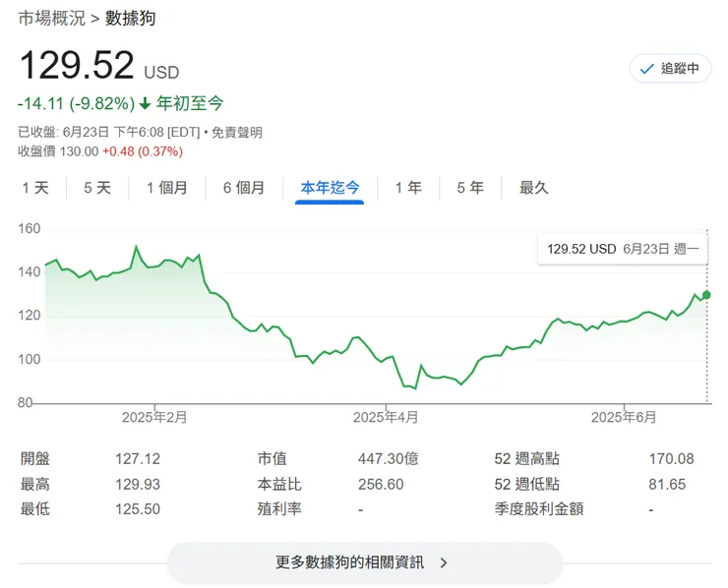Click the 2025年4月 axis label
This screenshot has height=588, width=728.
point(386,417)
